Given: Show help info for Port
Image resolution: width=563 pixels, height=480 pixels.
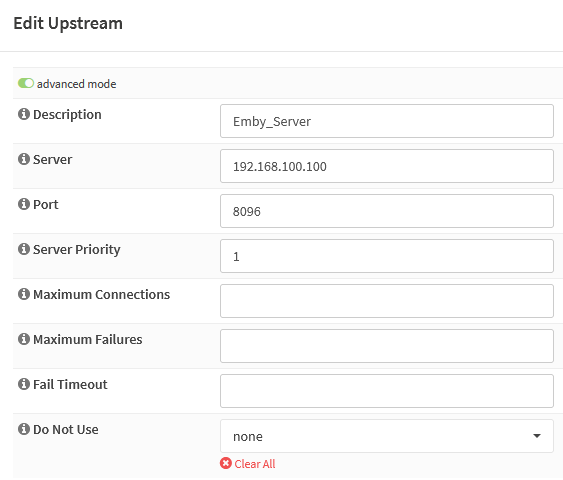Looking at the screenshot, I should tap(24, 204).
